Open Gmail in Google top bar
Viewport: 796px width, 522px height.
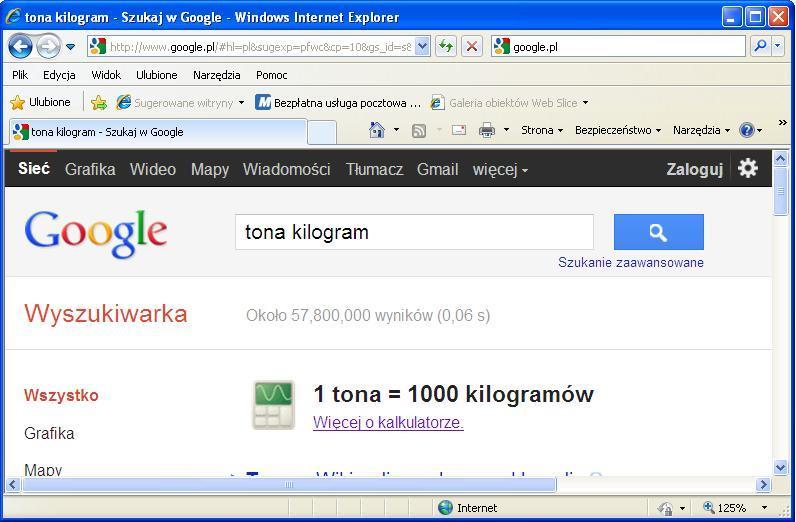[438, 169]
